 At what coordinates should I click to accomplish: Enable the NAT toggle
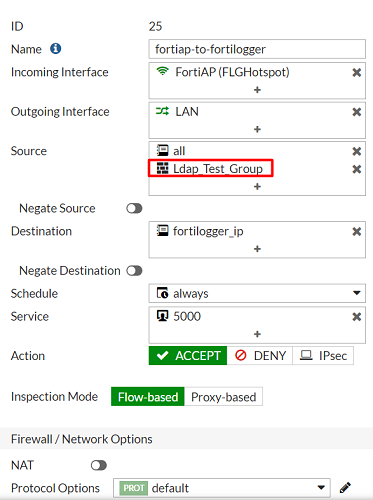[x=99, y=465]
